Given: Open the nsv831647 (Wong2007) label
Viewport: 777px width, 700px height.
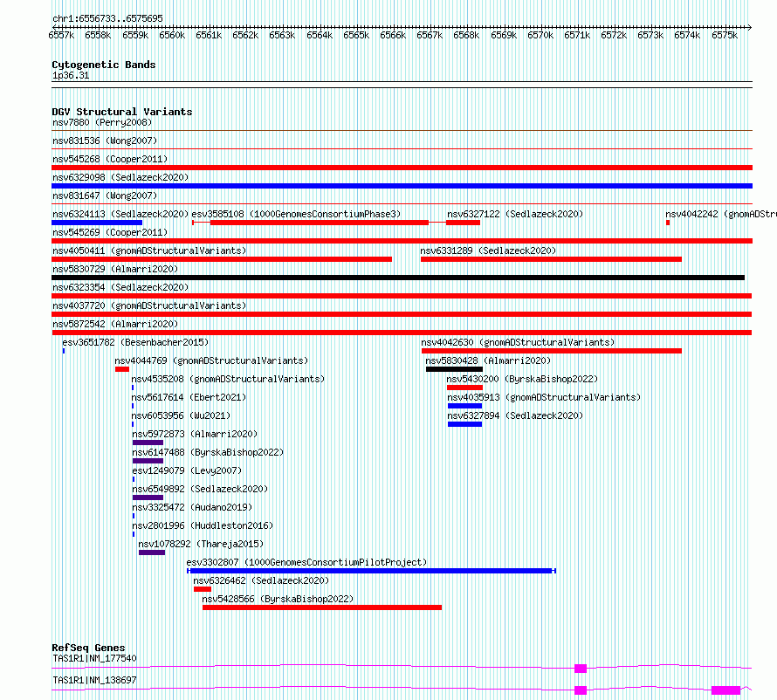Looking at the screenshot, I should click(x=105, y=196).
